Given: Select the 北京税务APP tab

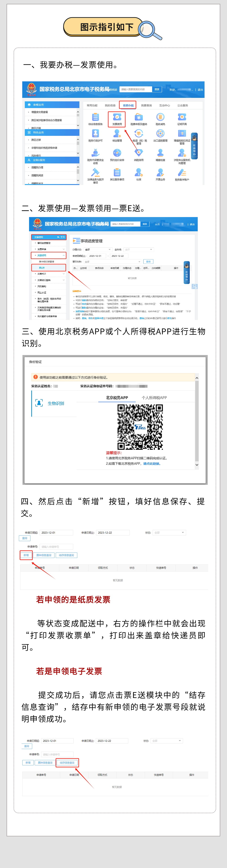Looking at the screenshot, I should pyautogui.click(x=117, y=398).
